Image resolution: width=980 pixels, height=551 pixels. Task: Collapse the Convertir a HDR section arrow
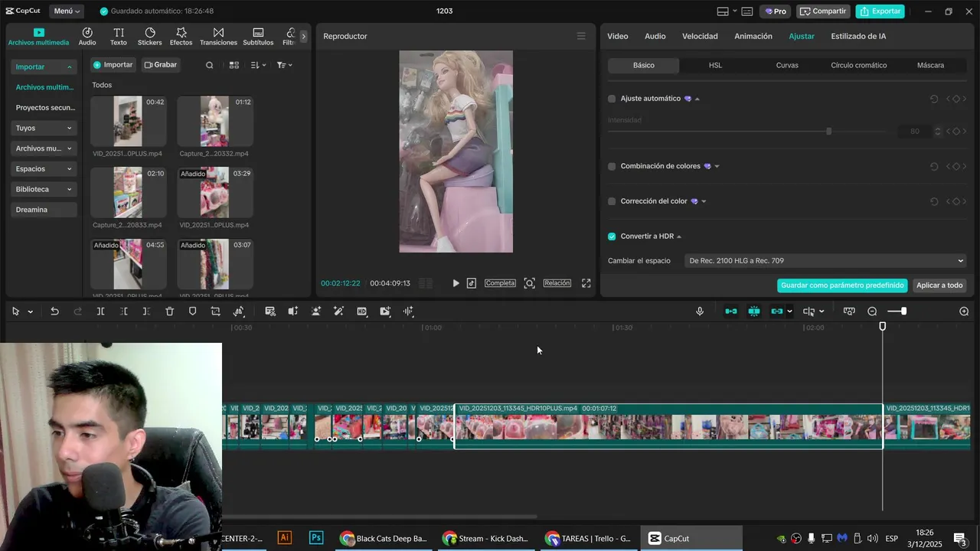[679, 236]
